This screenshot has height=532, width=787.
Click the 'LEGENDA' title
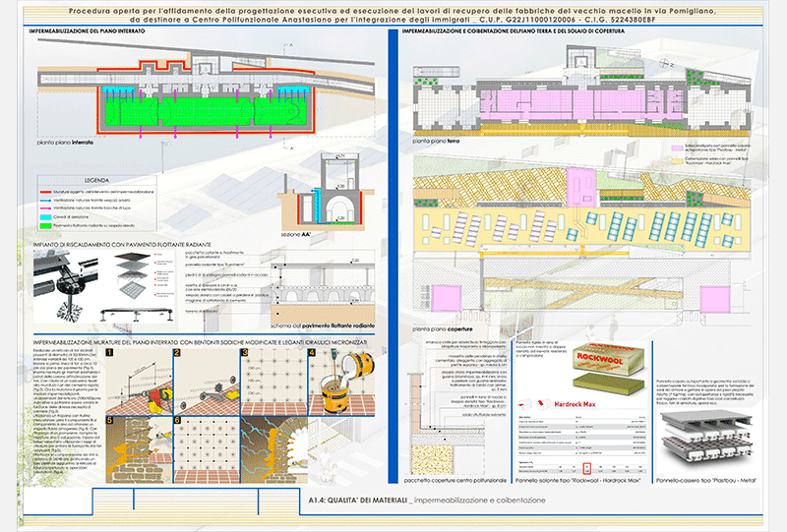coord(96,180)
